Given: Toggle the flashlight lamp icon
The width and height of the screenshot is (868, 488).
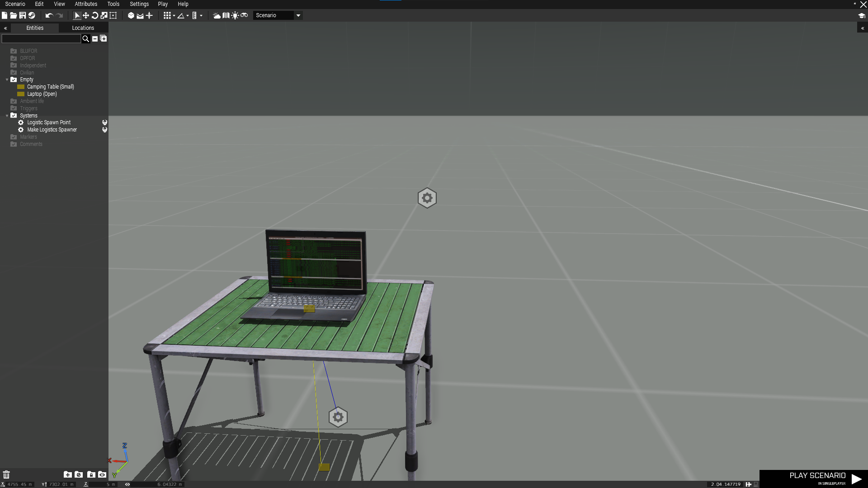Looking at the screenshot, I should pyautogui.click(x=235, y=15).
